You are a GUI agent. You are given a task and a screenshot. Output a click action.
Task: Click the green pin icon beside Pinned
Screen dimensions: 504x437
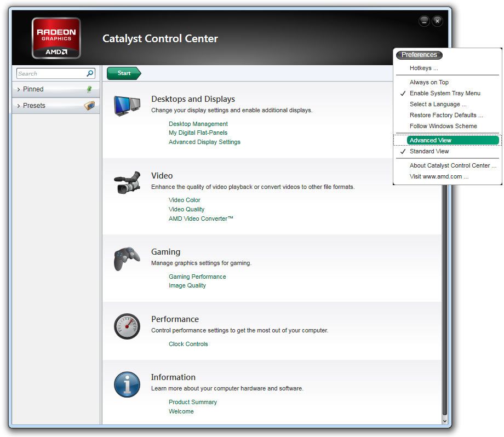pyautogui.click(x=89, y=89)
